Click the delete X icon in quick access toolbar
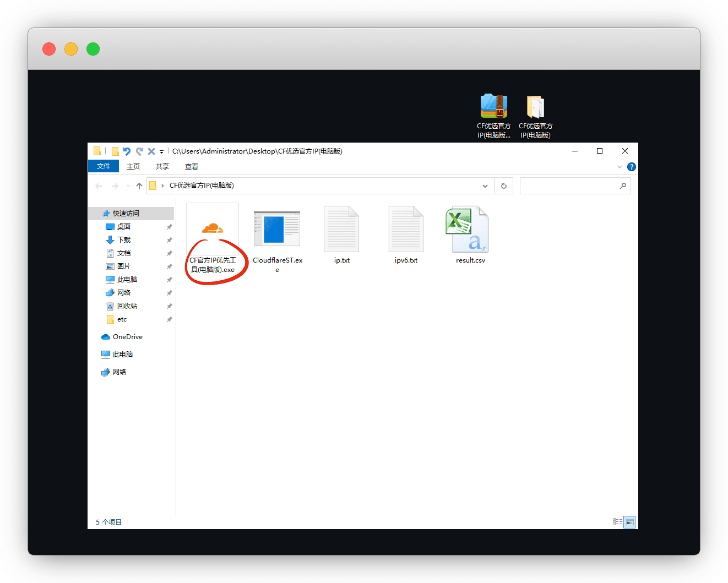 click(x=151, y=151)
